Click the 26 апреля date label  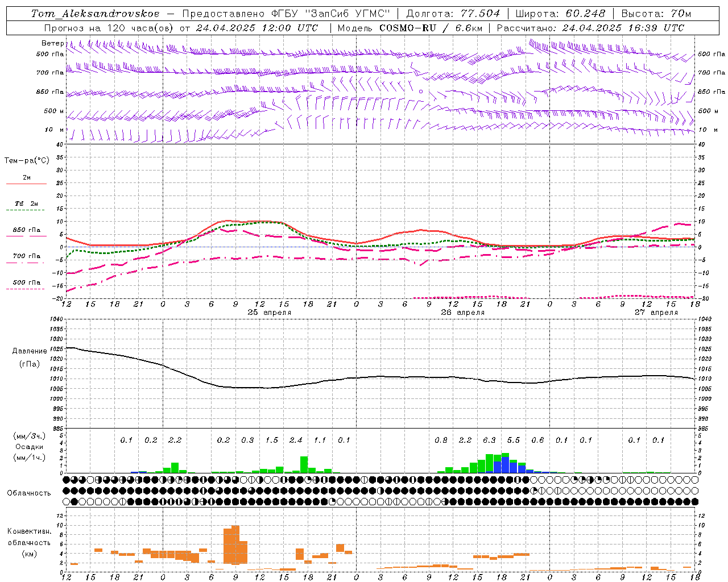[462, 313]
